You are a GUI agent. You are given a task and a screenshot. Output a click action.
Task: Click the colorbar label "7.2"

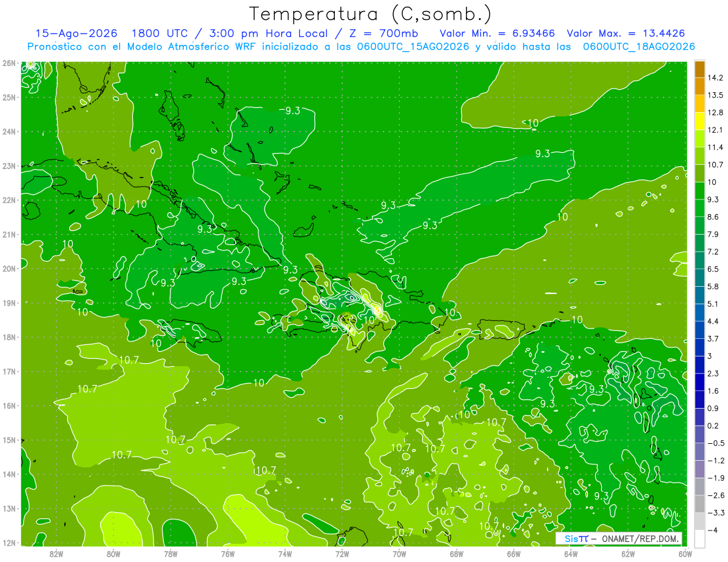(714, 252)
